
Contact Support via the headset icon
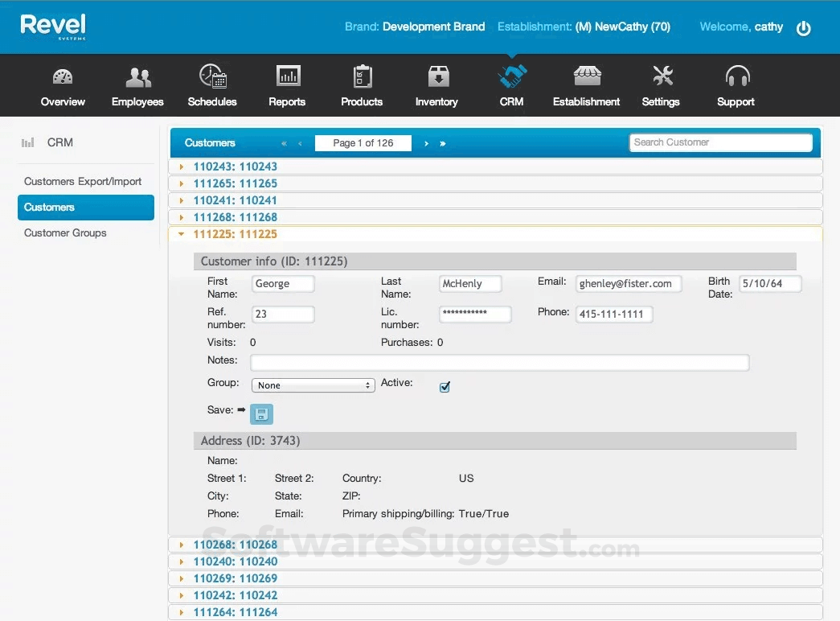736,84
